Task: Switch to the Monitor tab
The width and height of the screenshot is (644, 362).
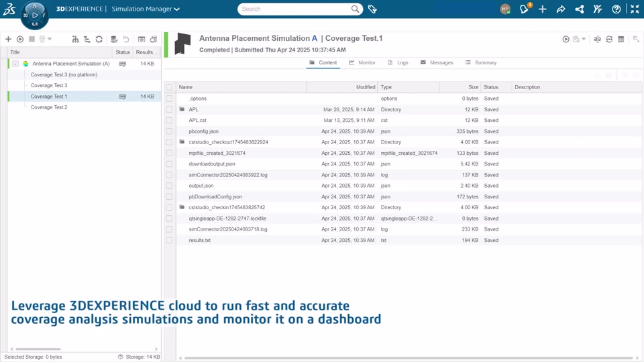Action: (x=362, y=62)
